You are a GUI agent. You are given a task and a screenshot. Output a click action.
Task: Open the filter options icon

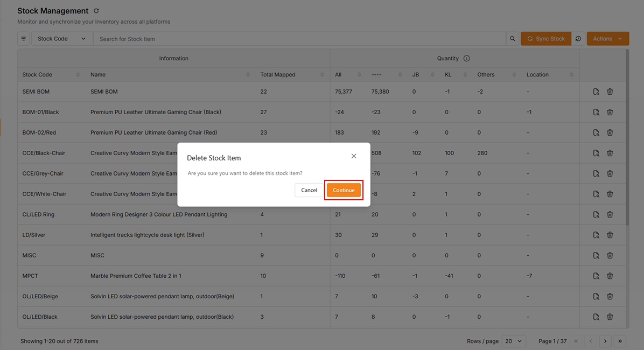click(23, 39)
